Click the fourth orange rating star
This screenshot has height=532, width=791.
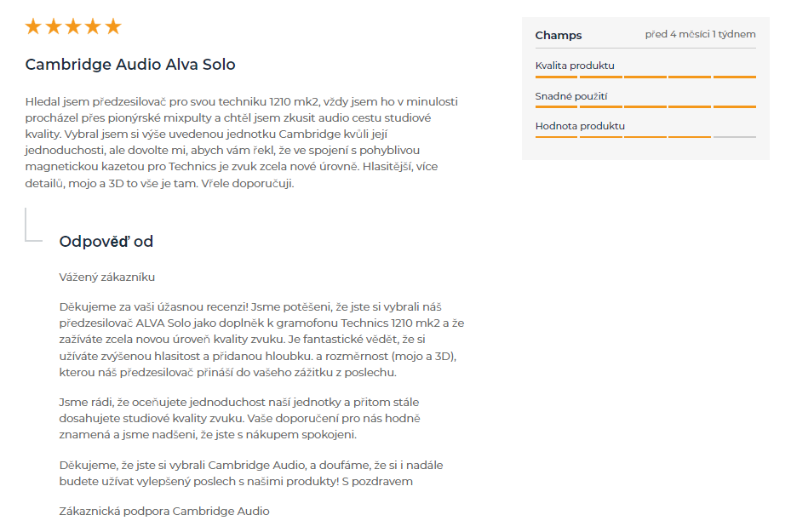(93, 26)
